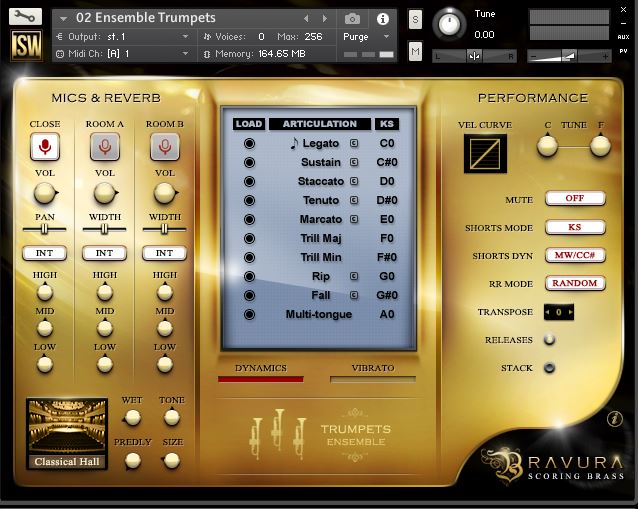Image resolution: width=638 pixels, height=509 pixels.
Task: Click the Sustain settings gear icon
Action: point(354,162)
